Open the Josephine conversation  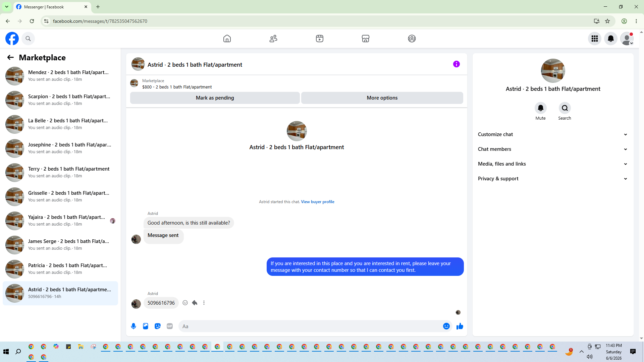60,148
